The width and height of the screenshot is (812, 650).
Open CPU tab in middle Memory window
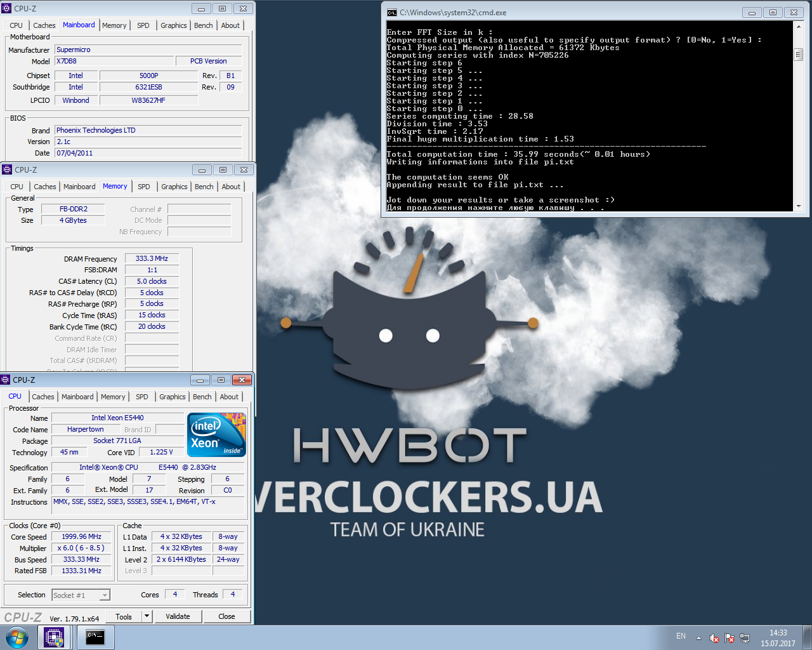(17, 187)
